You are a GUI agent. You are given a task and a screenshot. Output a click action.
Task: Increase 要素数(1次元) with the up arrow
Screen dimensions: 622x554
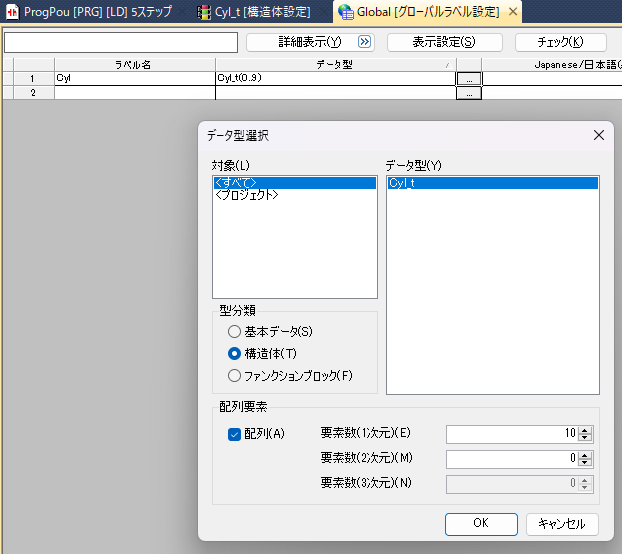coord(584,430)
